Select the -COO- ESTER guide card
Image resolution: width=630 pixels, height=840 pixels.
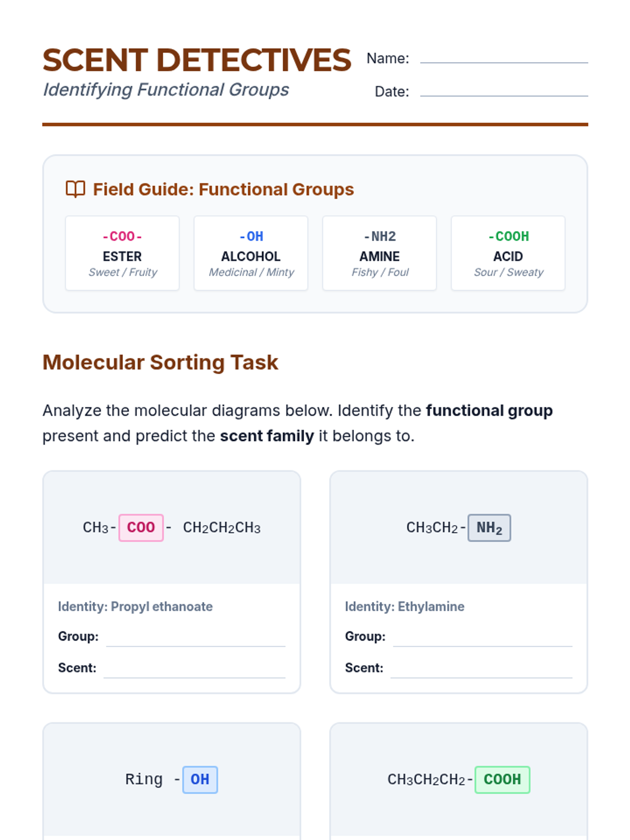point(122,253)
